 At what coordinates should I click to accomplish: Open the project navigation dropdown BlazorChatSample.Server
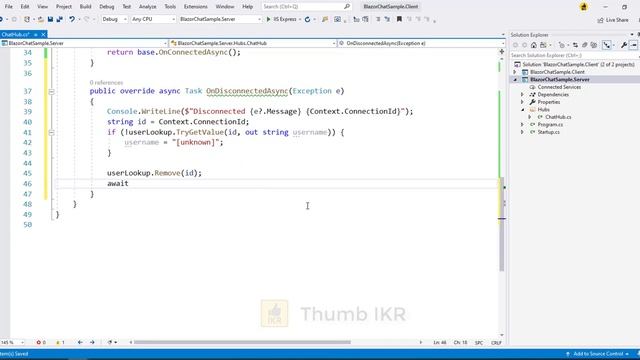click(84, 43)
